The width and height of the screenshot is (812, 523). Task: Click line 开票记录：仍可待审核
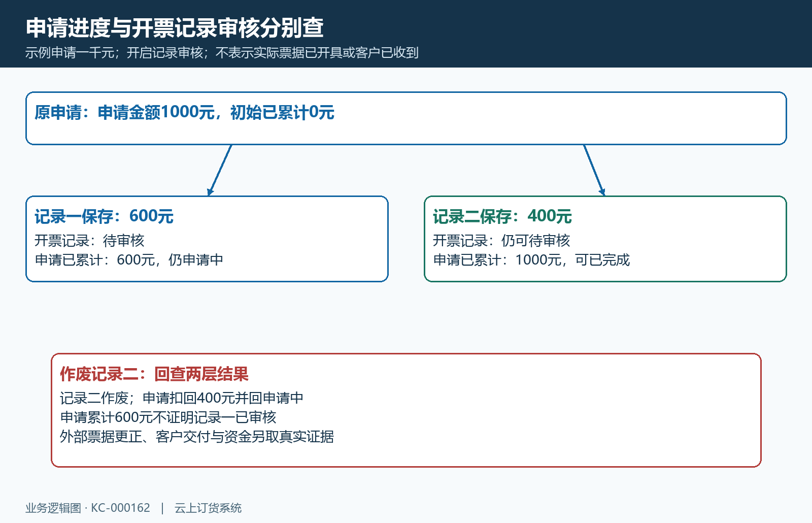(x=501, y=240)
